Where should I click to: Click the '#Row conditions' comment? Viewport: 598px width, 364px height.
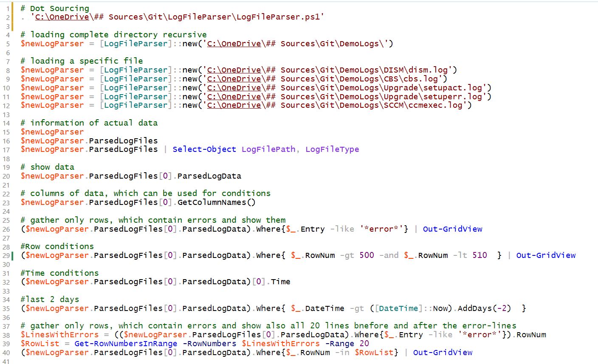(57, 246)
